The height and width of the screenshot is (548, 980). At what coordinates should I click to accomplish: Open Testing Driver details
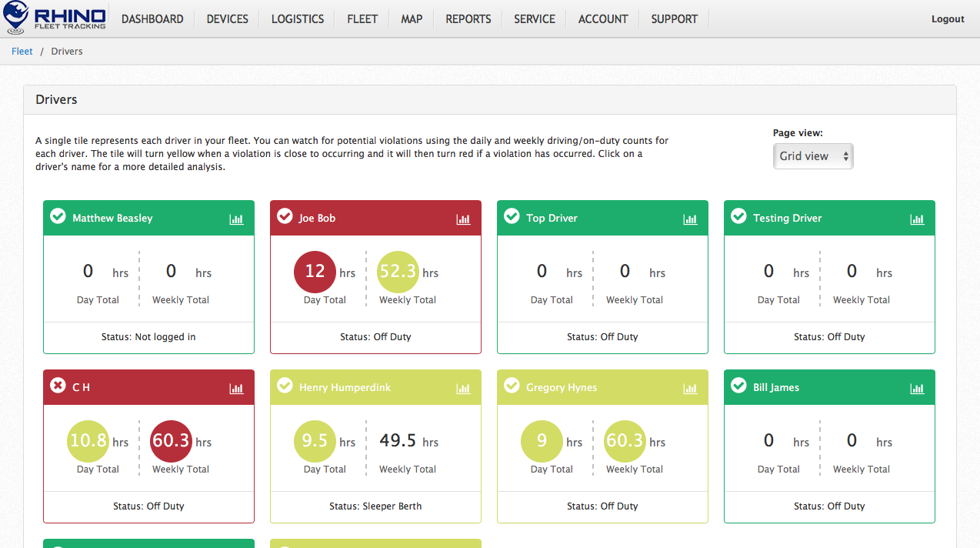pos(788,219)
